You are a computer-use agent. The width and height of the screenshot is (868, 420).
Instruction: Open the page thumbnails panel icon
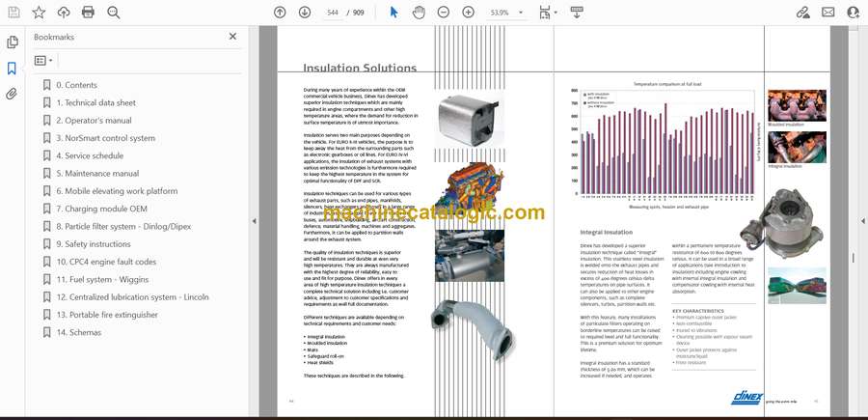13,42
